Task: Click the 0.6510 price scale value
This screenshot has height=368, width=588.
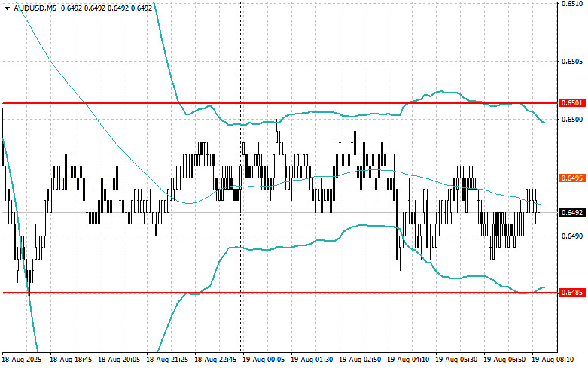Action: pyautogui.click(x=572, y=4)
